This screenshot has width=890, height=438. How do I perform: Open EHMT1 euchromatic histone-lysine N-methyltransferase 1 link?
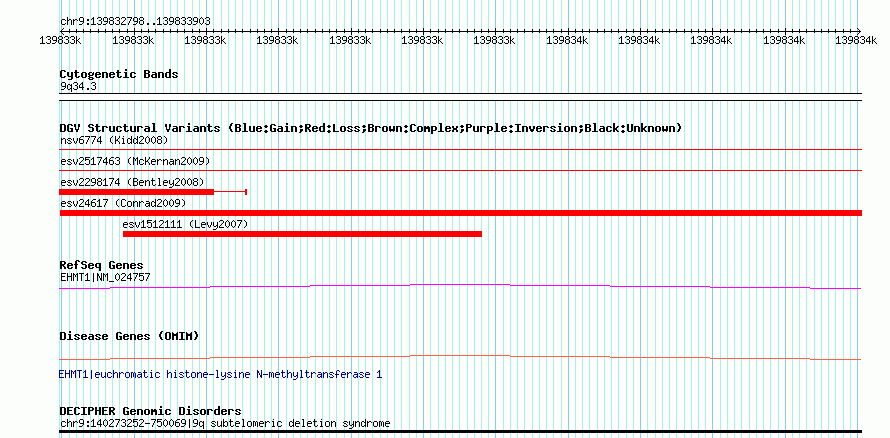pyautogui.click(x=220, y=374)
